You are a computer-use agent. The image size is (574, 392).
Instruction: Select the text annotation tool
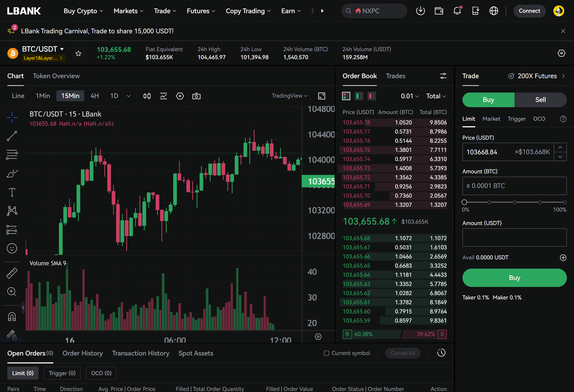click(x=12, y=192)
